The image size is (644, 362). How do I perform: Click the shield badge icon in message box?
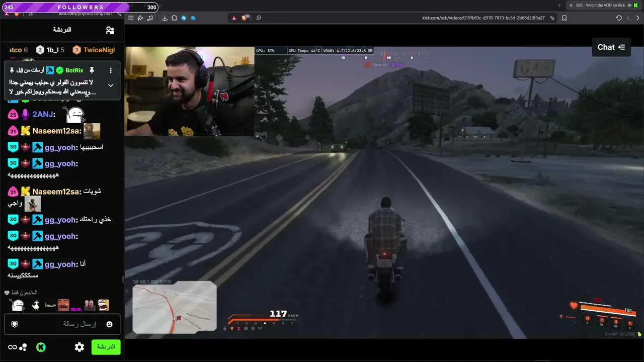tap(15, 324)
